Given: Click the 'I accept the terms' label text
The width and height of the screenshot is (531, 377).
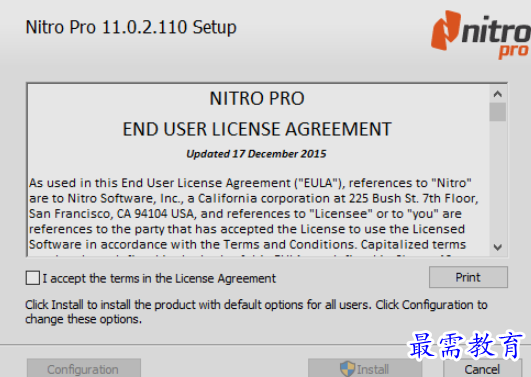Looking at the screenshot, I should [x=159, y=278].
